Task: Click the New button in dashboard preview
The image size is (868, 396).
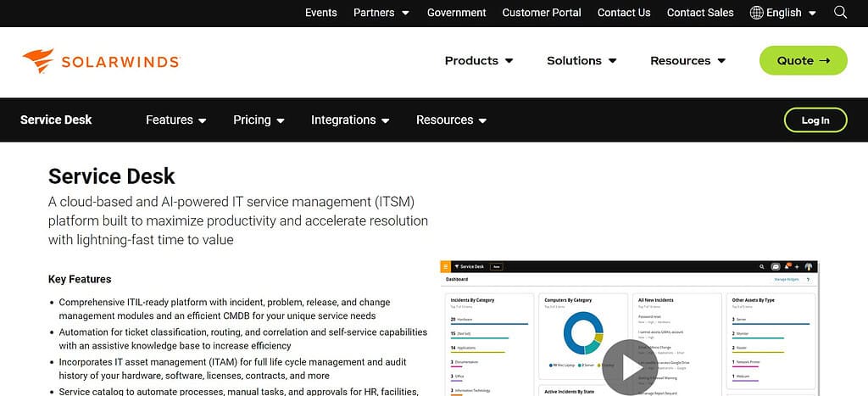Action: click(x=497, y=267)
